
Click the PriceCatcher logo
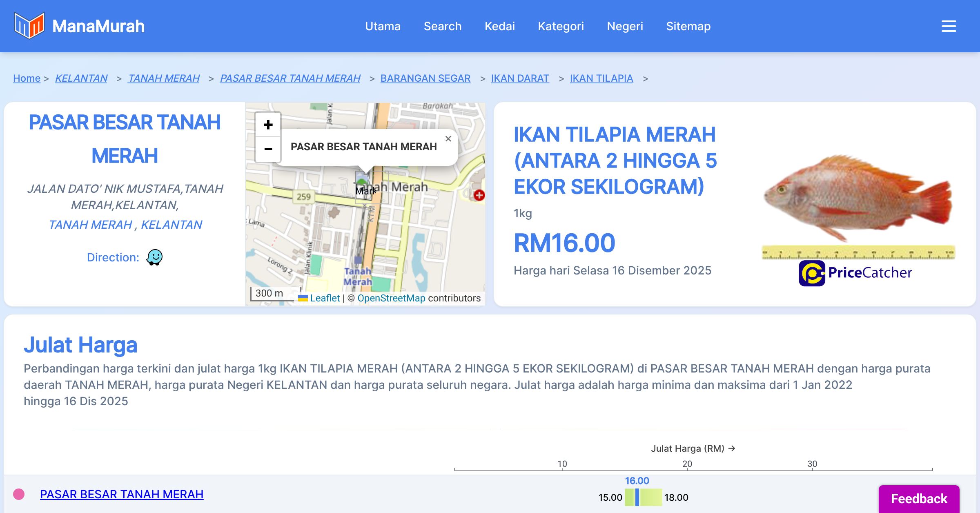tap(855, 273)
